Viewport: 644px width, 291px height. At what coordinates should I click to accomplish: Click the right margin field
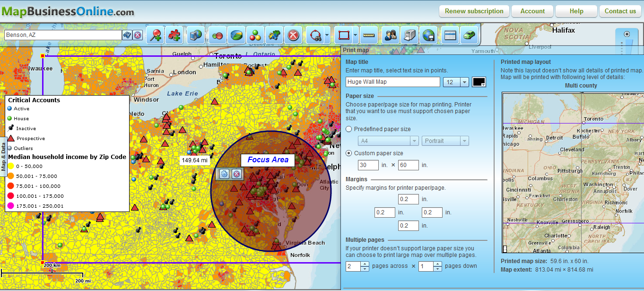[432, 212]
